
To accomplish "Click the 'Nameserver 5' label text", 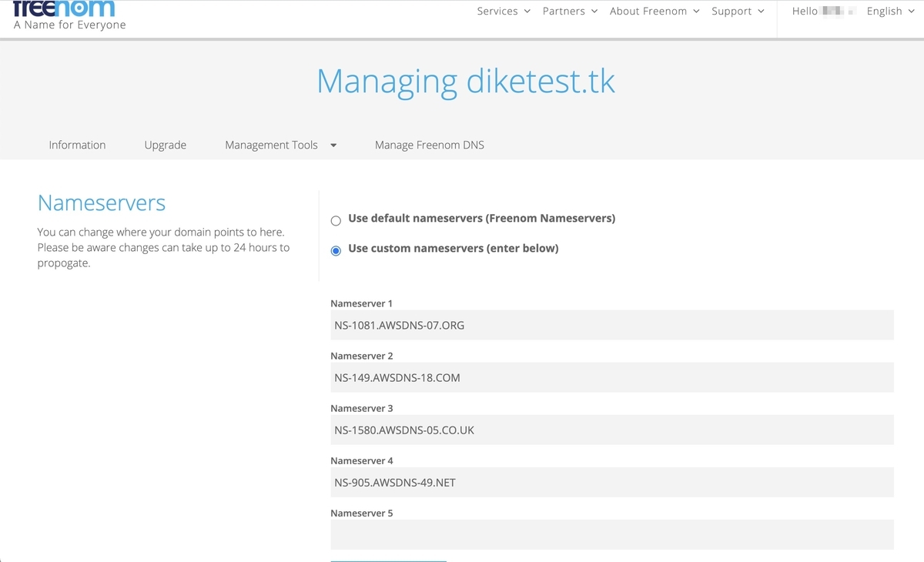I will (x=361, y=513).
